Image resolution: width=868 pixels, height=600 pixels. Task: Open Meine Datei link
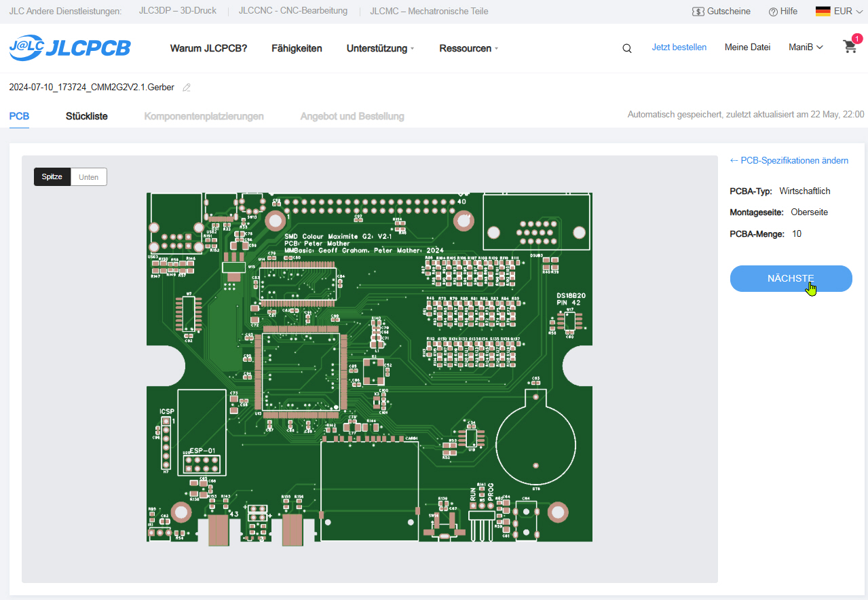(x=747, y=48)
